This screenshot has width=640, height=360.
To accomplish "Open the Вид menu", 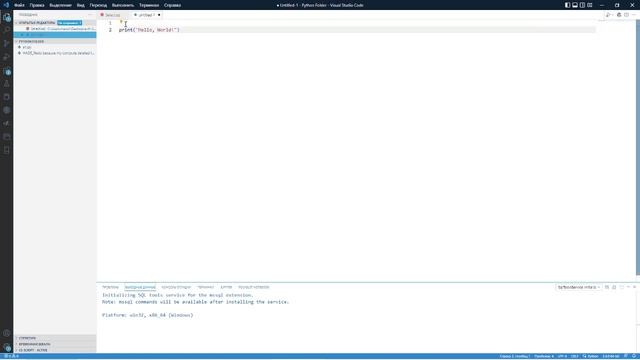I will [81, 5].
